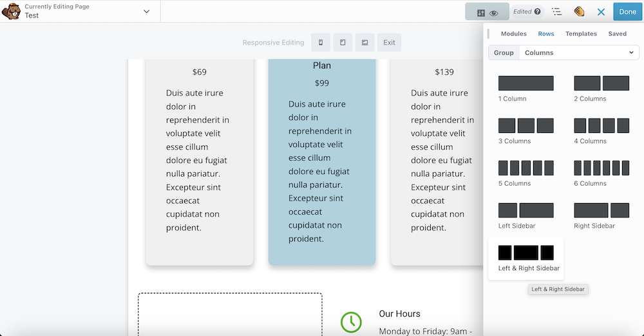Select the Left & Right Sidebar layout
The height and width of the screenshot is (336, 644).
coord(526,259)
